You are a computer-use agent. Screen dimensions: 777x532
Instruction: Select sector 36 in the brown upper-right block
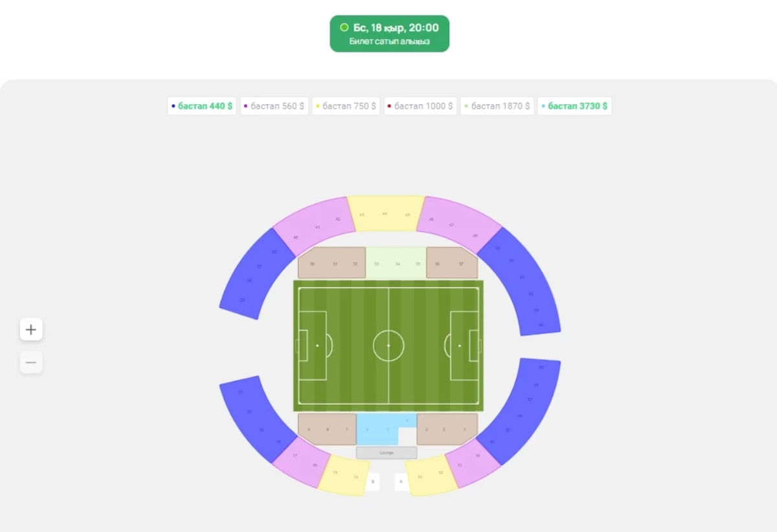437,264
